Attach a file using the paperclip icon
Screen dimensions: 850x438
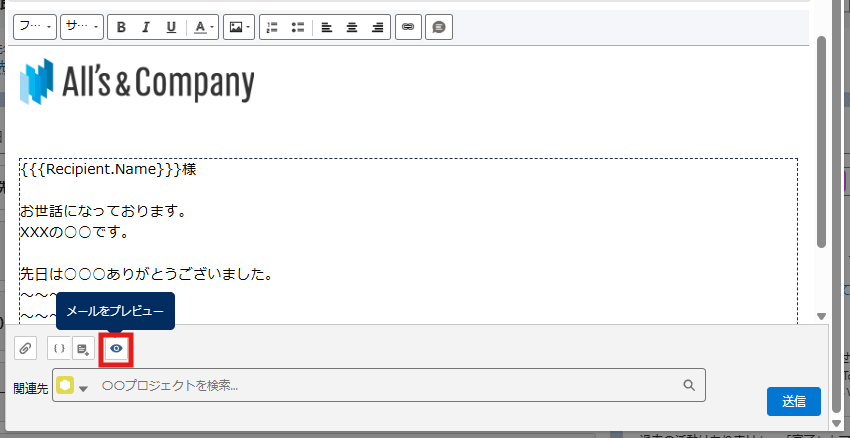(x=26, y=348)
